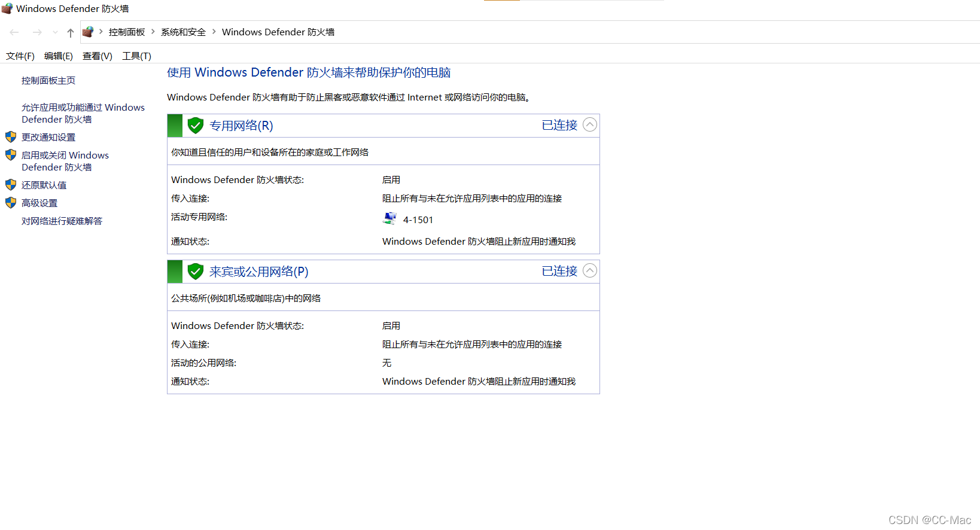Open 允许应用或功能通过 Windows Defender 防火墙
The height and width of the screenshot is (530, 980).
[83, 113]
